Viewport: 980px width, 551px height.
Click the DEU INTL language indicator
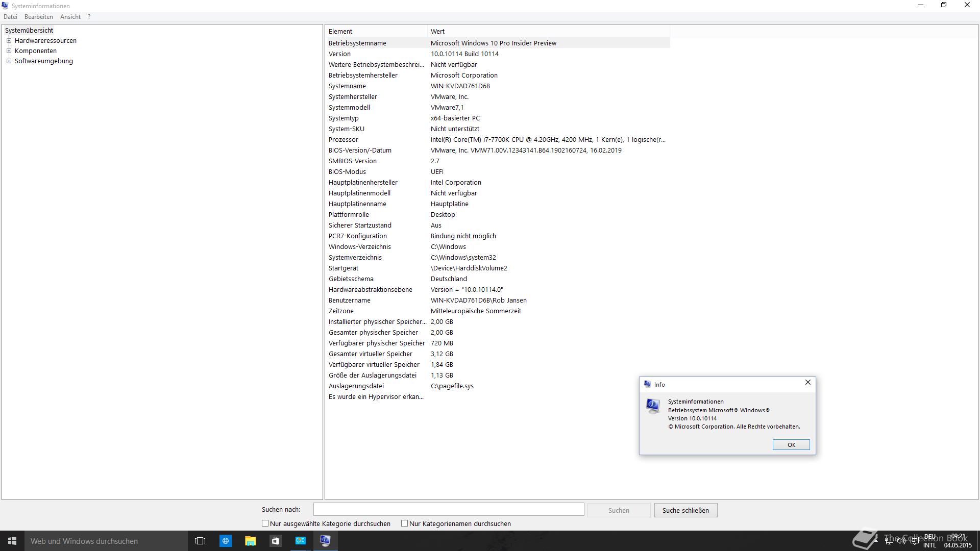pos(929,541)
